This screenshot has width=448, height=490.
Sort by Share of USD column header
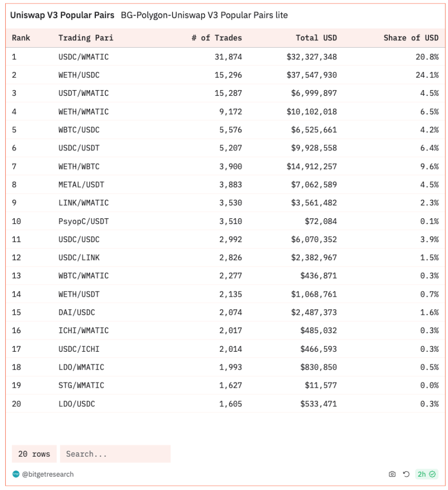[411, 38]
